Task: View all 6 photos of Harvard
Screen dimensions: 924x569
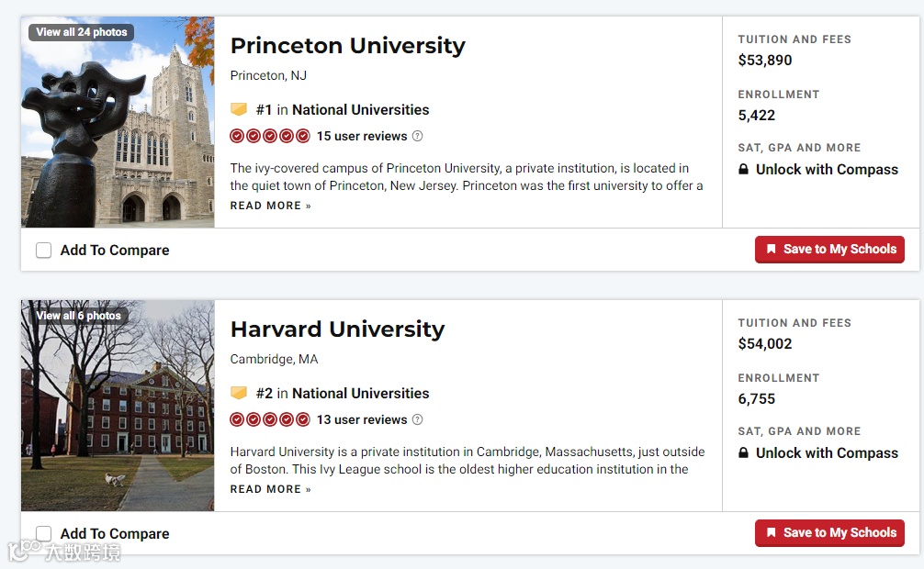Action: click(79, 316)
